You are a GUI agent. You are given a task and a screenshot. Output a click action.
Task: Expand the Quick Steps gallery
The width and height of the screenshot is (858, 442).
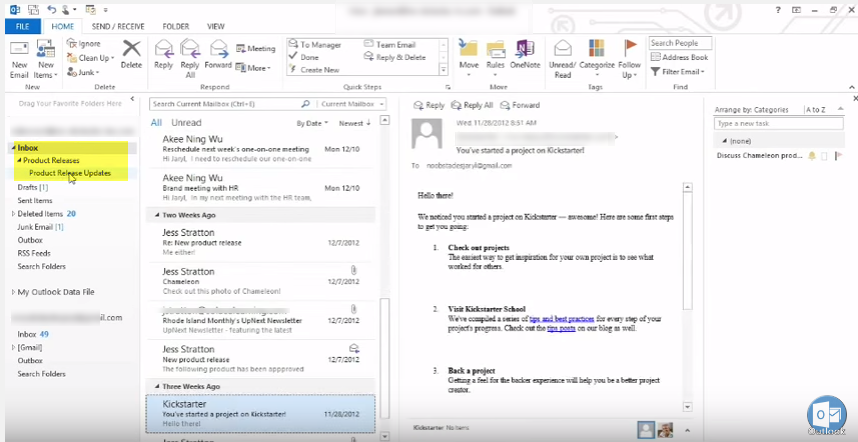444,69
